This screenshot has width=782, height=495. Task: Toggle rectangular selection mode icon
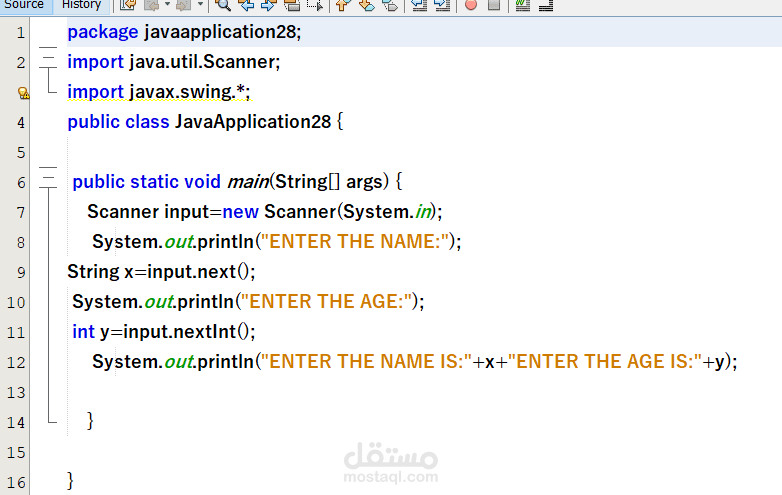[315, 5]
